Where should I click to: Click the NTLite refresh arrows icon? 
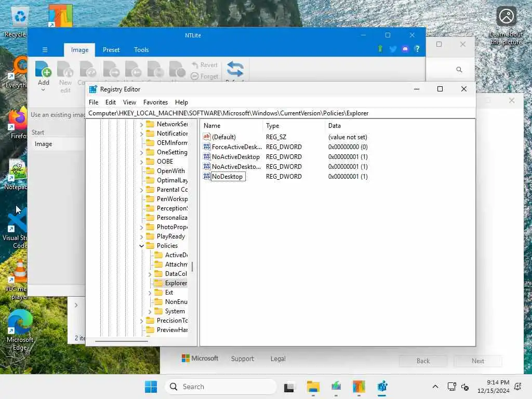[x=235, y=69]
